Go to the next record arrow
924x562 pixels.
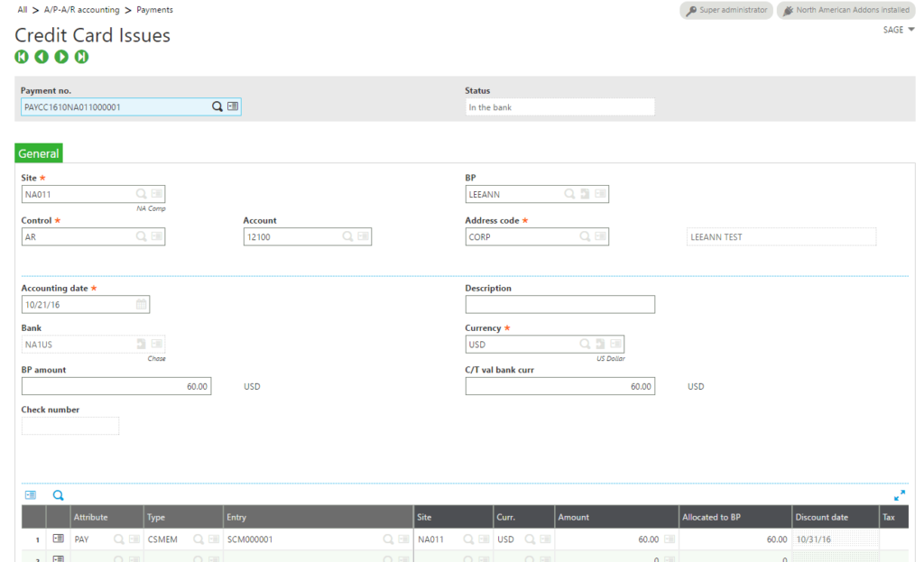[x=61, y=57]
